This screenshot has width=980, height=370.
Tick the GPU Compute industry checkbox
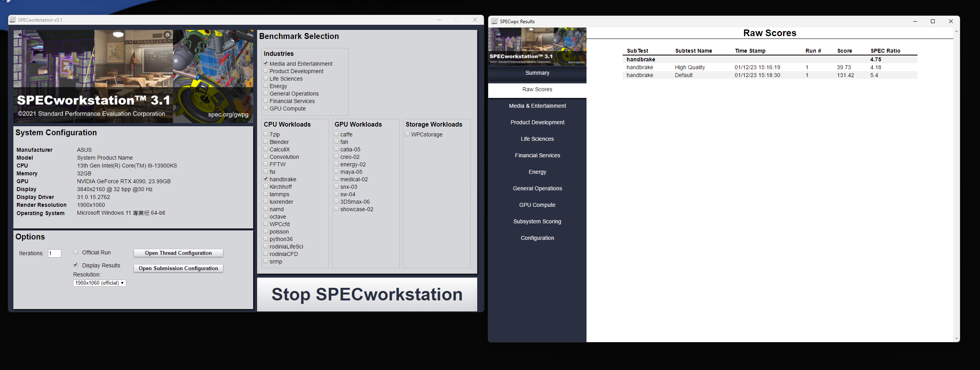click(266, 108)
